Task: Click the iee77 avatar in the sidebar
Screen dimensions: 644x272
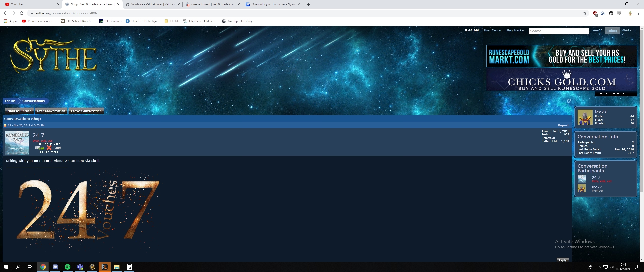Action: coord(585,117)
